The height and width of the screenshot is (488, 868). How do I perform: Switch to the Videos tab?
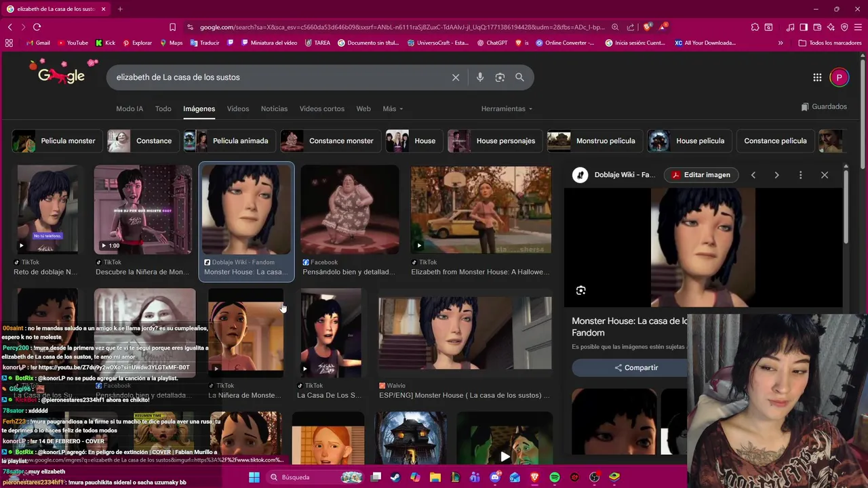(x=238, y=108)
